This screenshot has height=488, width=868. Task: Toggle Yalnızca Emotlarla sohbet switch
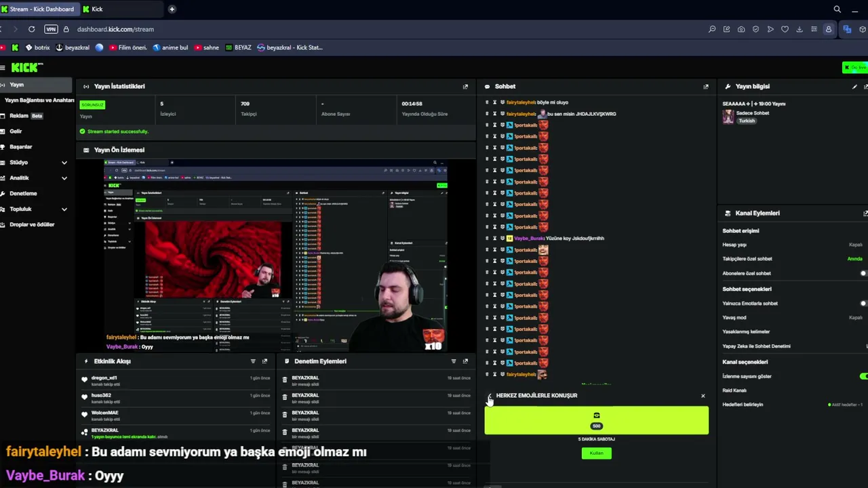point(863,304)
